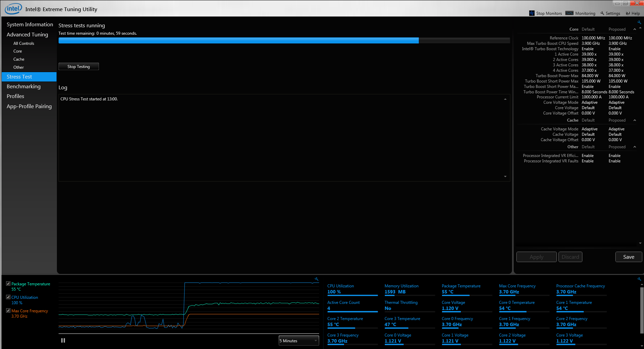Click the CPU Utilization 100 % monitor tile
The width and height of the screenshot is (644, 349).
point(352,289)
